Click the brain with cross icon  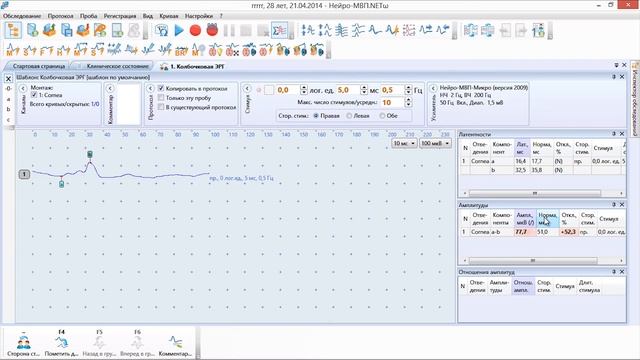point(232,50)
